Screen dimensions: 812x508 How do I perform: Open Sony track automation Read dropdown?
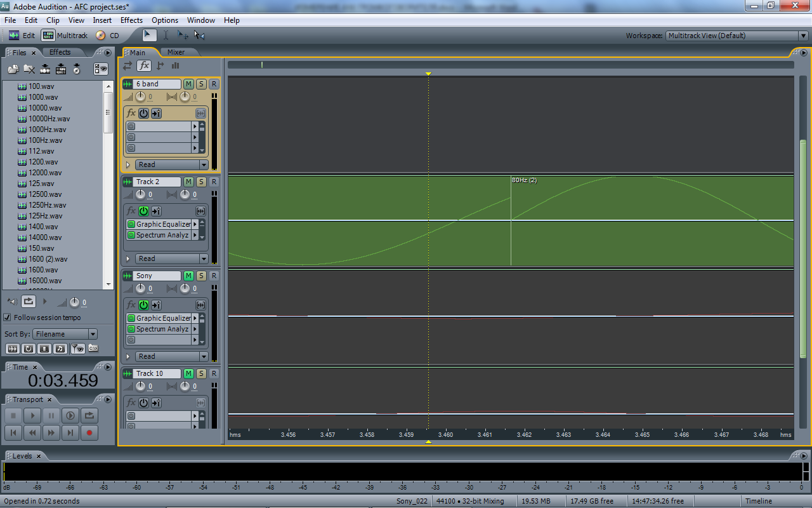tap(172, 356)
